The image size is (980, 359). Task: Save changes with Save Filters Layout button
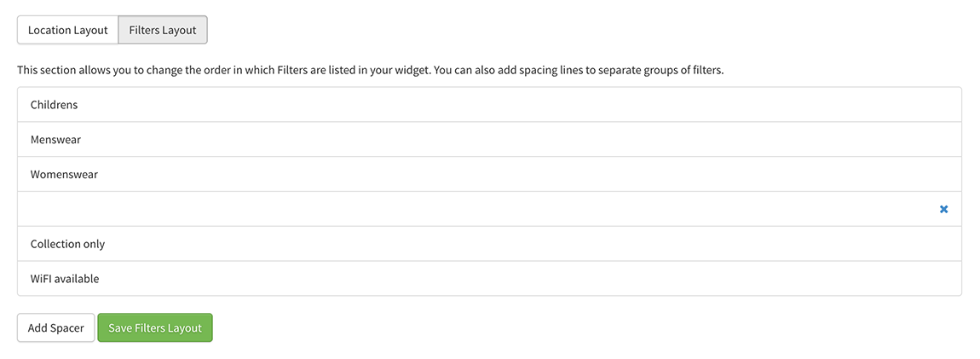[155, 327]
